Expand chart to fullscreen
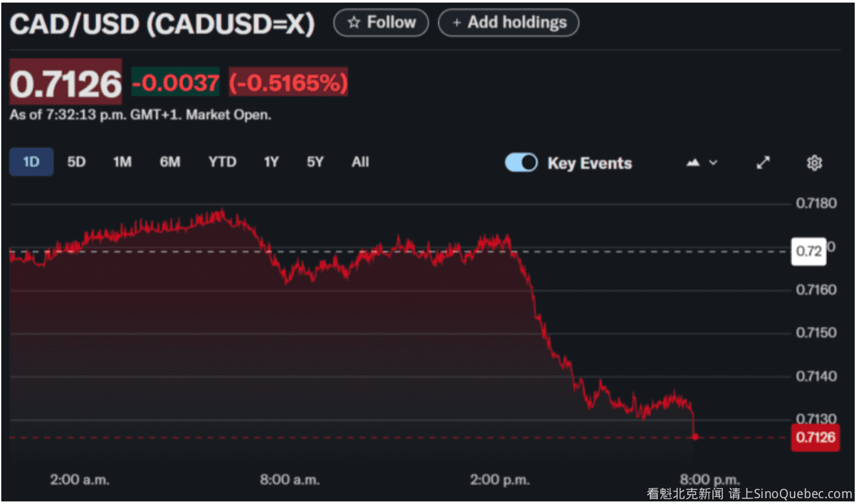Viewport: 856px width, 504px height. (x=764, y=163)
